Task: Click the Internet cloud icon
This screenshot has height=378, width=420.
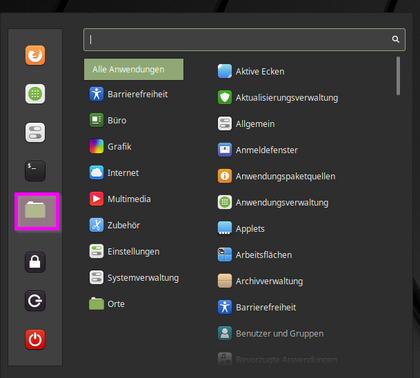Action: click(96, 173)
